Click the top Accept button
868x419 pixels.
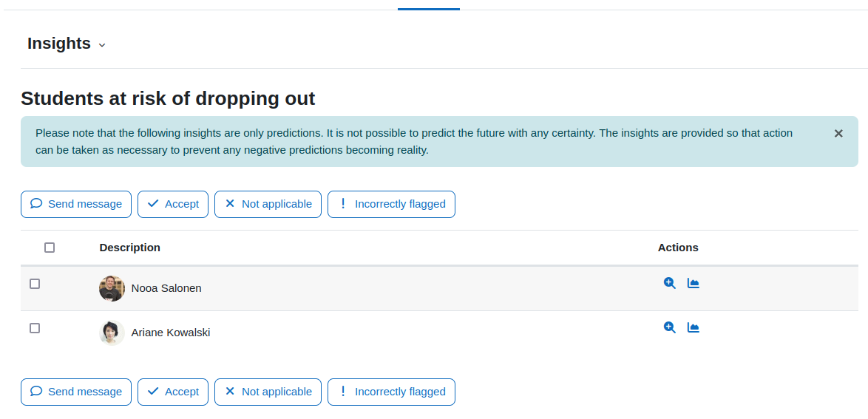point(173,204)
